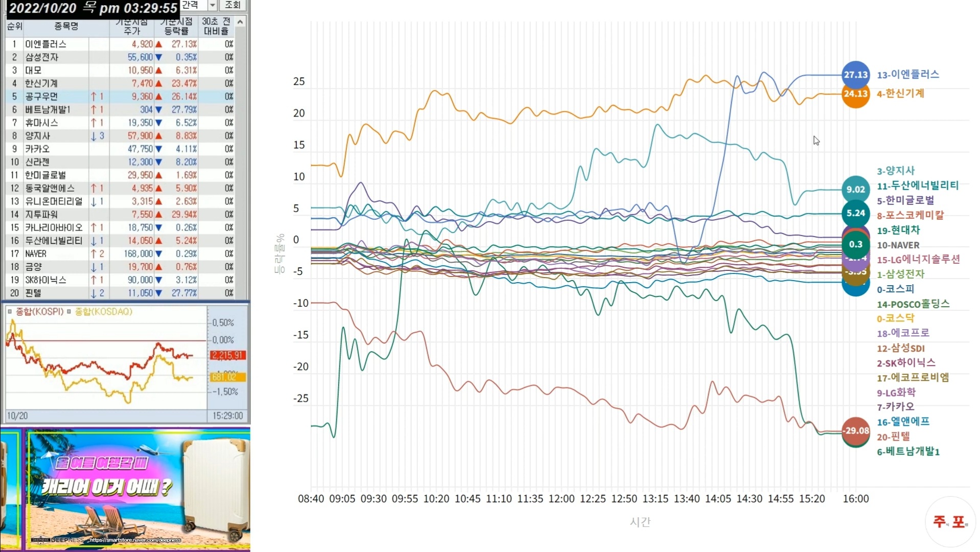This screenshot has width=980, height=552.
Task: Toggle the 종합(KOSDAQ) index legend
Action: pyautogui.click(x=100, y=311)
